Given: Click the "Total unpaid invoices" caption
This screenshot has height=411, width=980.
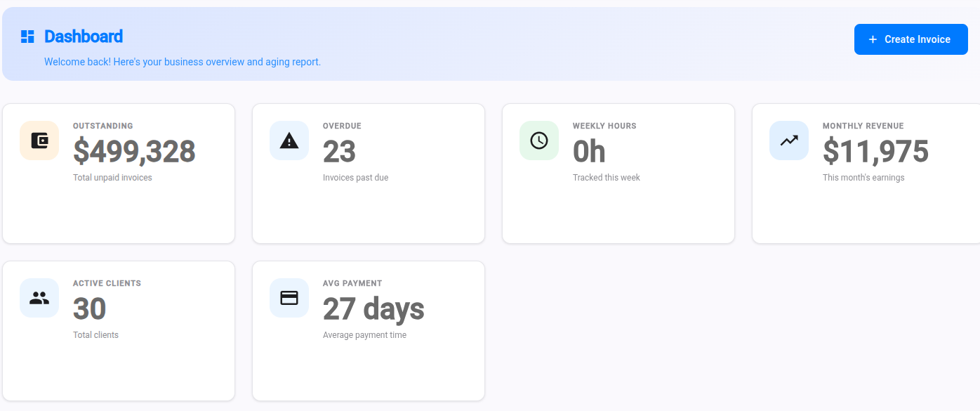Looking at the screenshot, I should [112, 178].
